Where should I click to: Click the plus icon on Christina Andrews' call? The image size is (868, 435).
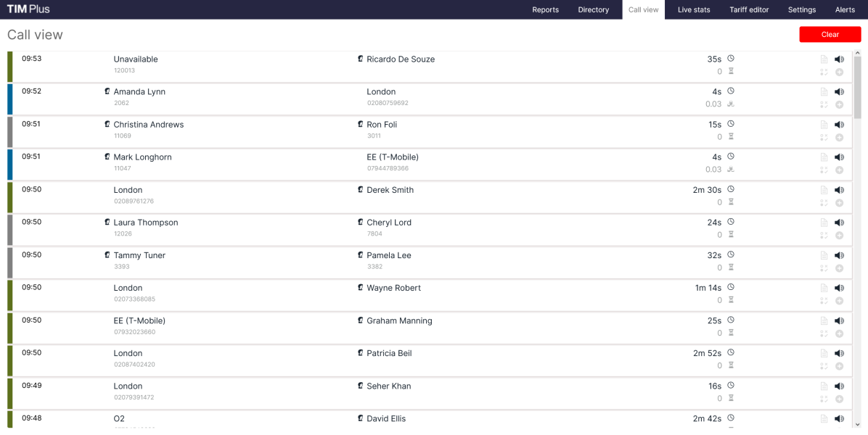click(839, 137)
